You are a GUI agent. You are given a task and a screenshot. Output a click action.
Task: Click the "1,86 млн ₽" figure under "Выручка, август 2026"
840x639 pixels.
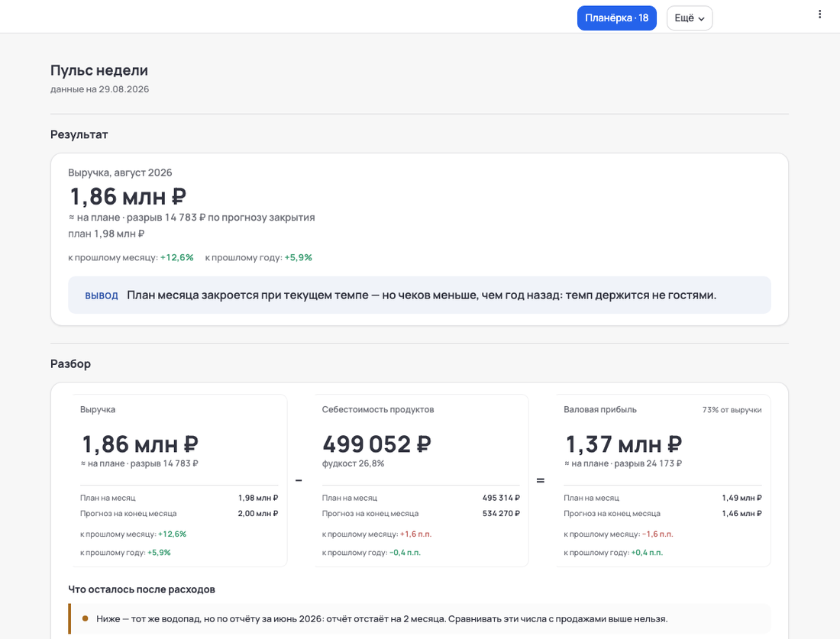pos(128,196)
